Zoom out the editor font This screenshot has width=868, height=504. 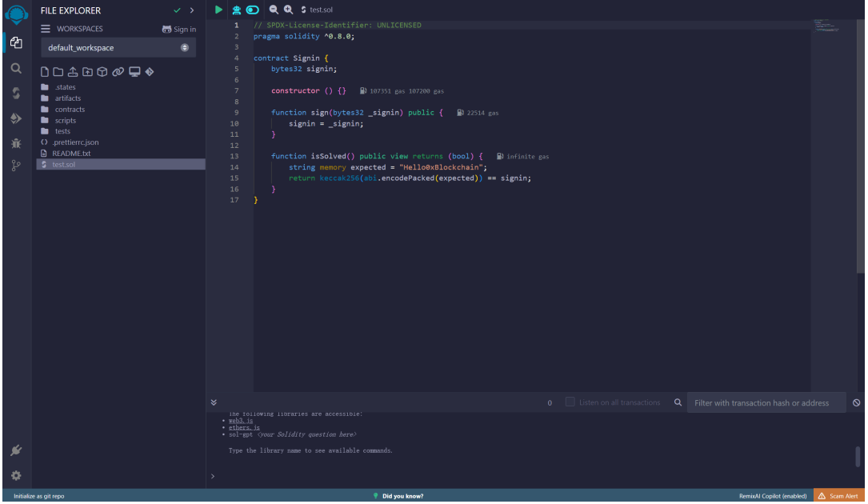(x=274, y=10)
